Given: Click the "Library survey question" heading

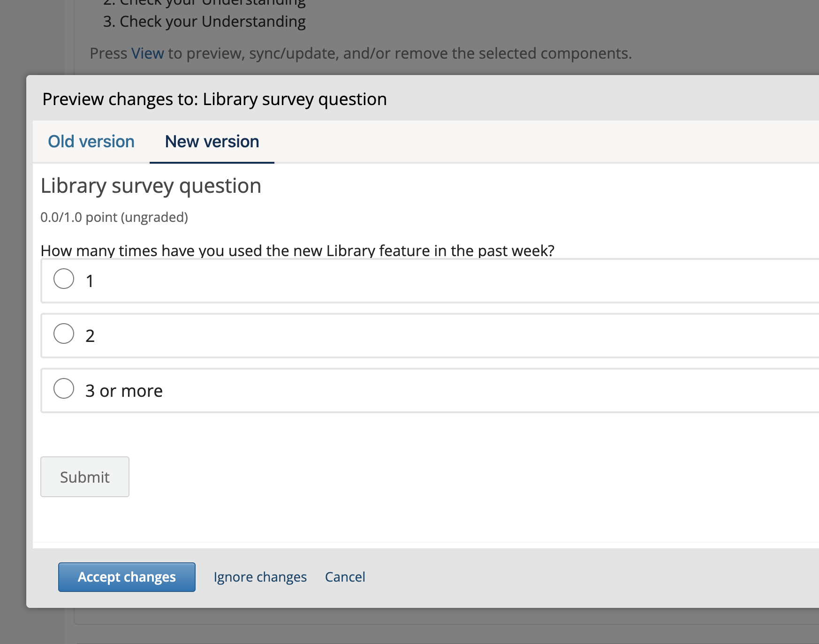Looking at the screenshot, I should click(151, 186).
